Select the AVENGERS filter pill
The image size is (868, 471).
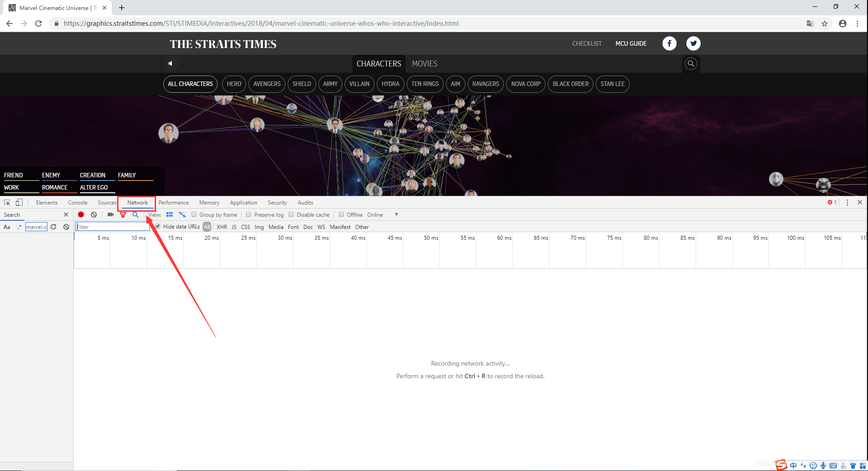[267, 84]
